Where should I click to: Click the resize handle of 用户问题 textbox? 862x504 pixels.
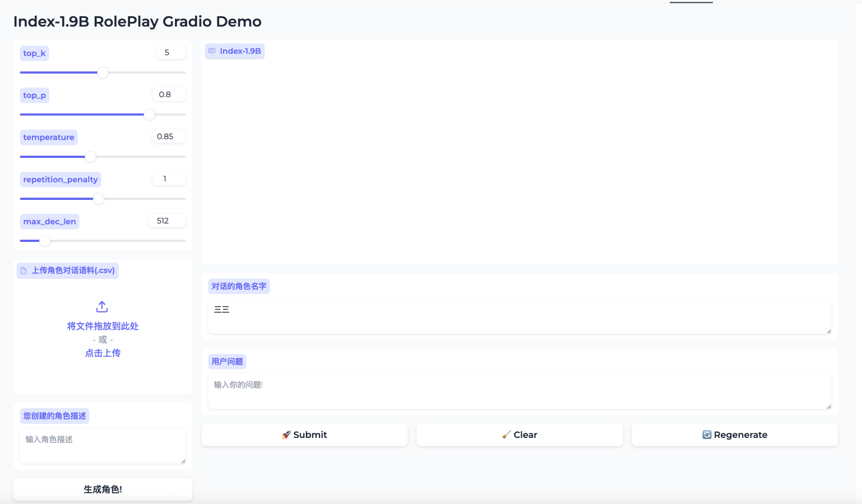pos(828,407)
